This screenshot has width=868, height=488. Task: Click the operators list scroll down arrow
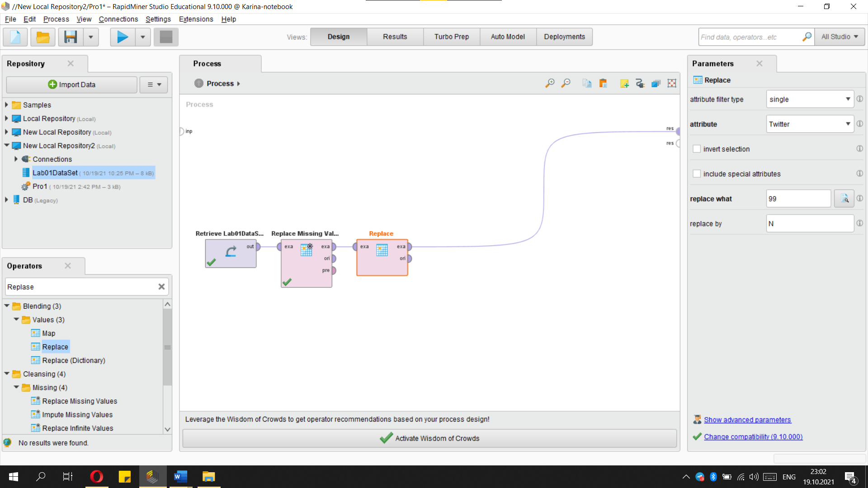[167, 429]
